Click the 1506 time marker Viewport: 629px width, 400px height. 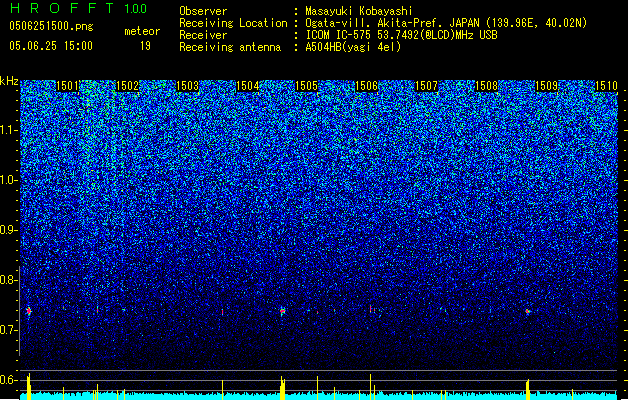coord(367,86)
